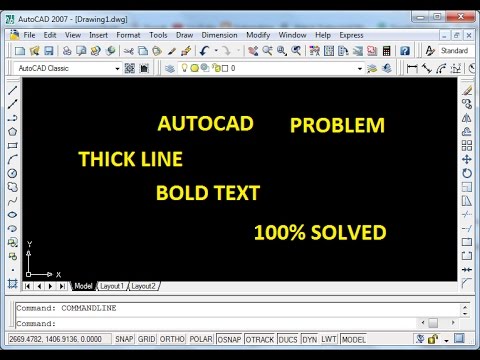480x360 pixels.
Task: Open the File menu
Action: 29,35
